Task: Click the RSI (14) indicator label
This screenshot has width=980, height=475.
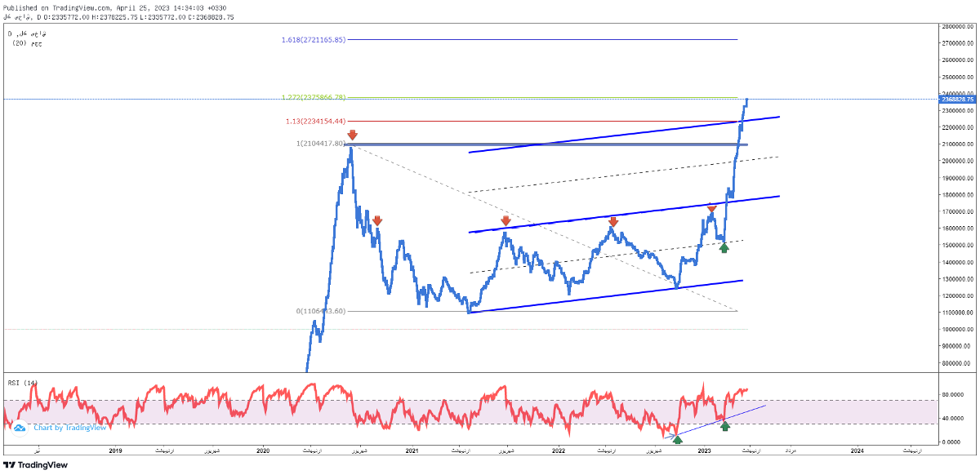Action: (24, 382)
